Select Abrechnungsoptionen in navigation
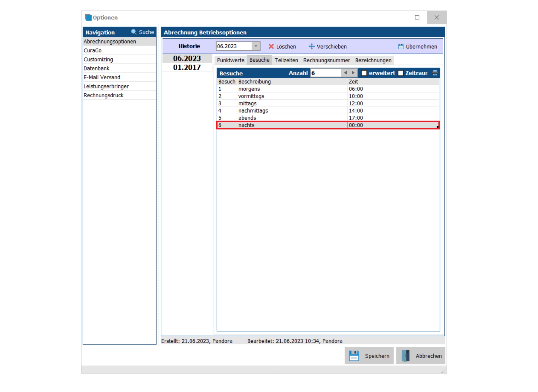Image resolution: width=538 pixels, height=392 pixels. coord(119,42)
